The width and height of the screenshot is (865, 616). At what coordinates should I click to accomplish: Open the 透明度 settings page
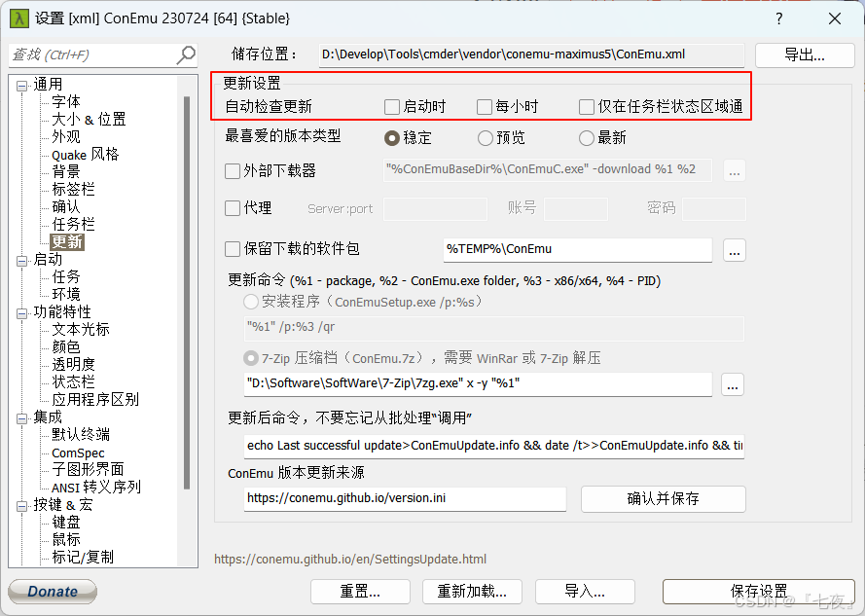click(x=73, y=364)
